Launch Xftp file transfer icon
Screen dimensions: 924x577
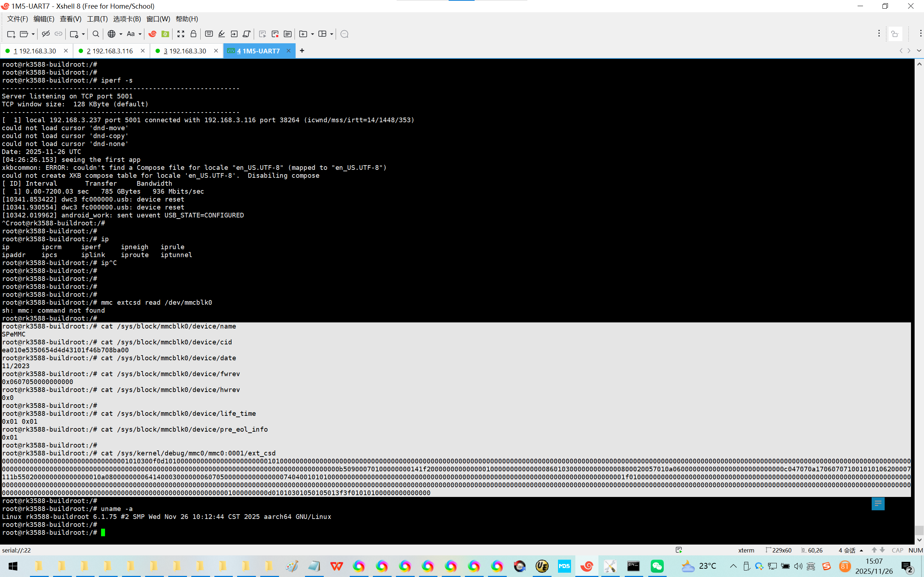pyautogui.click(x=165, y=34)
